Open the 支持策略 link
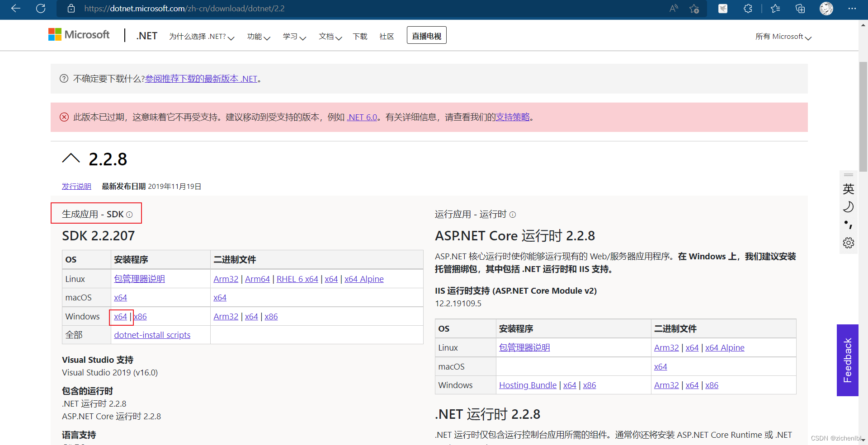Screen dimensions: 868x445 coord(513,117)
